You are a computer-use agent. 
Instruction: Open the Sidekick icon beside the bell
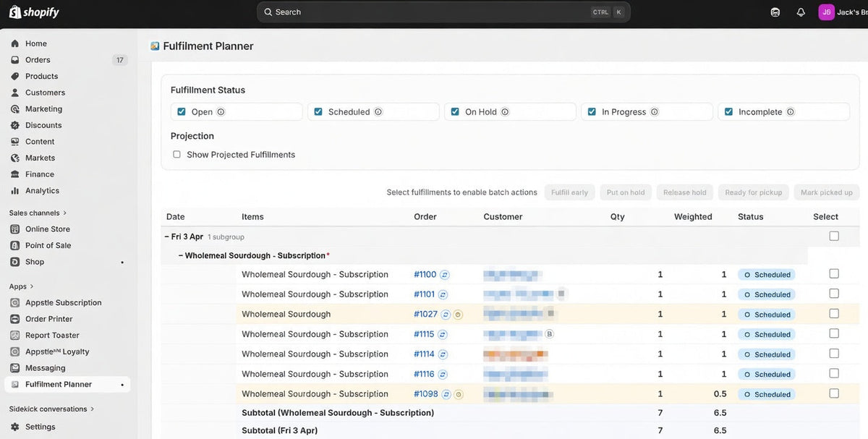[775, 12]
